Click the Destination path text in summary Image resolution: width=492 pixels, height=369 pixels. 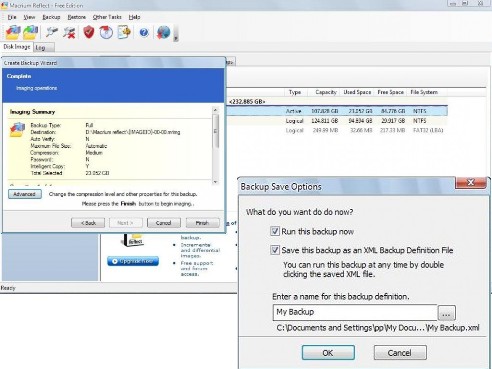click(x=133, y=132)
